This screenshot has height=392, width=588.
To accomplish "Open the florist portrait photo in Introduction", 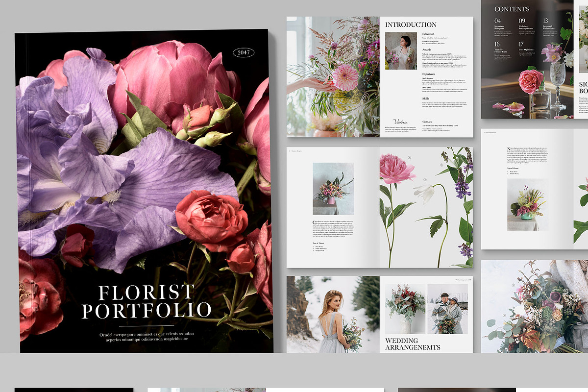I will [x=401, y=51].
